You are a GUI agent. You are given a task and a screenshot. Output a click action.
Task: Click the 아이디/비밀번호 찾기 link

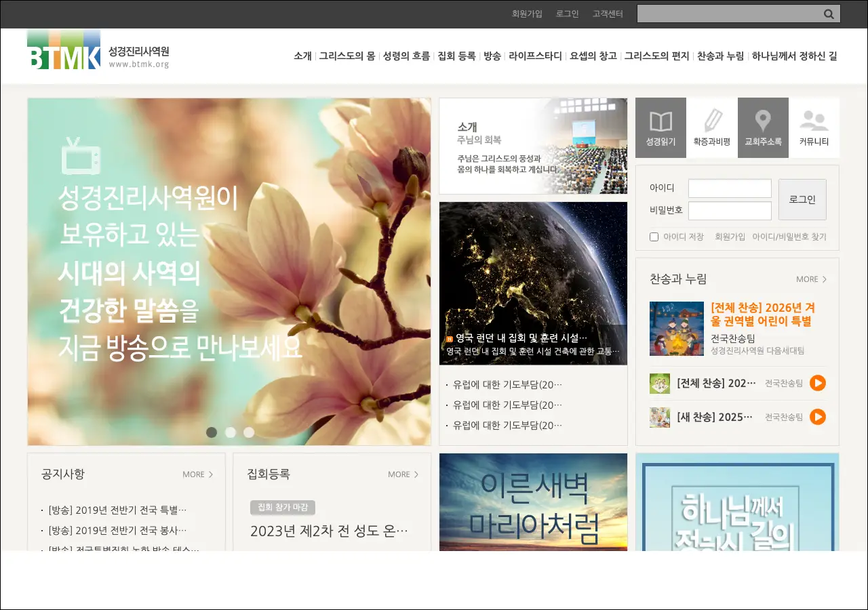click(789, 237)
